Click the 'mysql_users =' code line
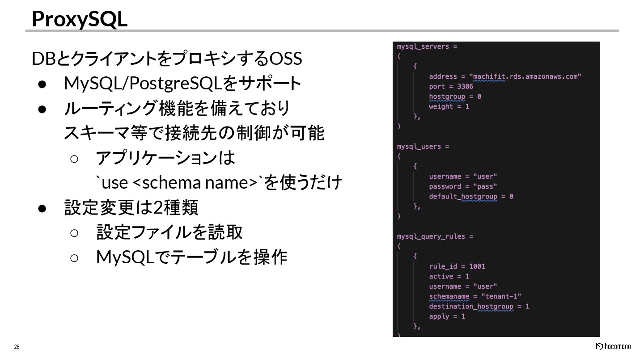Viewport: 644px width, 362px height. pyautogui.click(x=423, y=147)
